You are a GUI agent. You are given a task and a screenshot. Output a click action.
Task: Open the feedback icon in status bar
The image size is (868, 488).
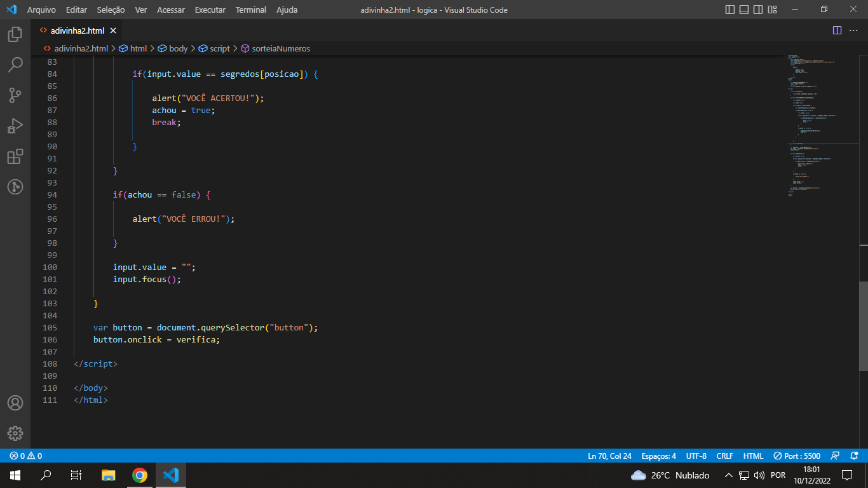click(836, 456)
